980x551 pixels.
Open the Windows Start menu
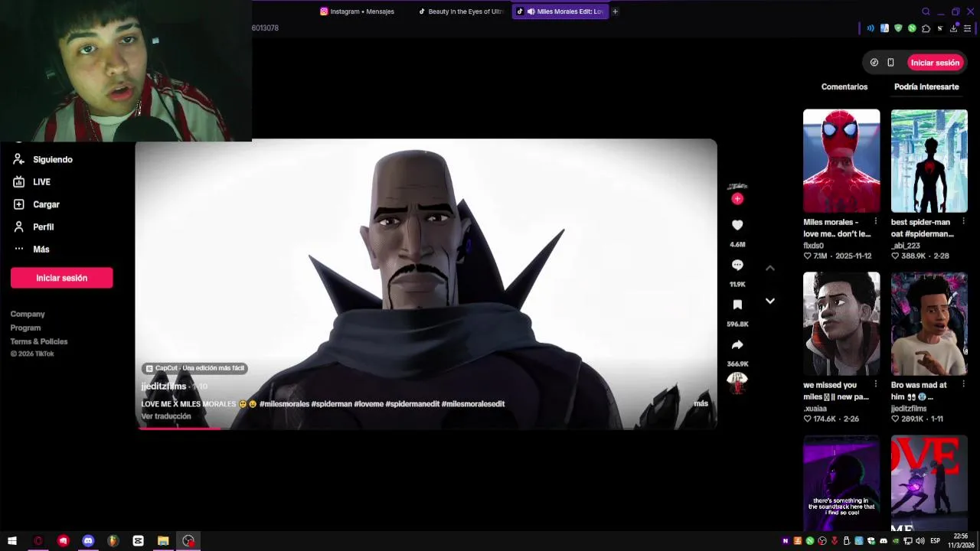point(12,541)
